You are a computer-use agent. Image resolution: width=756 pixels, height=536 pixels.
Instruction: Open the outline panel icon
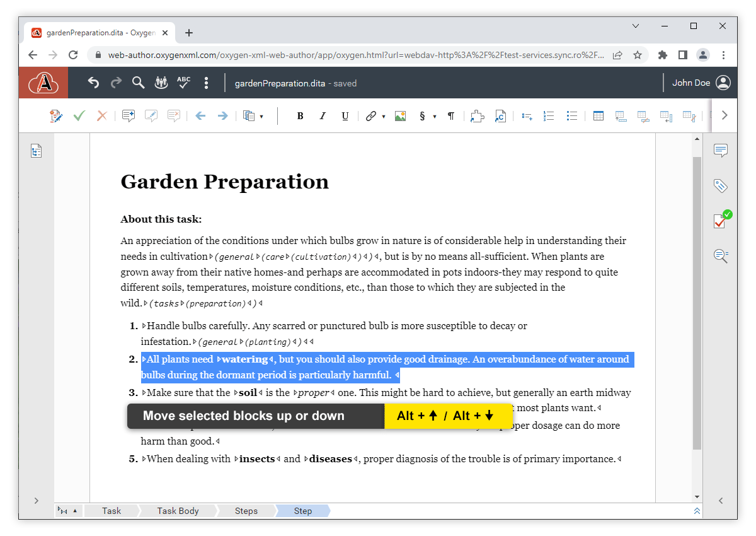[37, 151]
